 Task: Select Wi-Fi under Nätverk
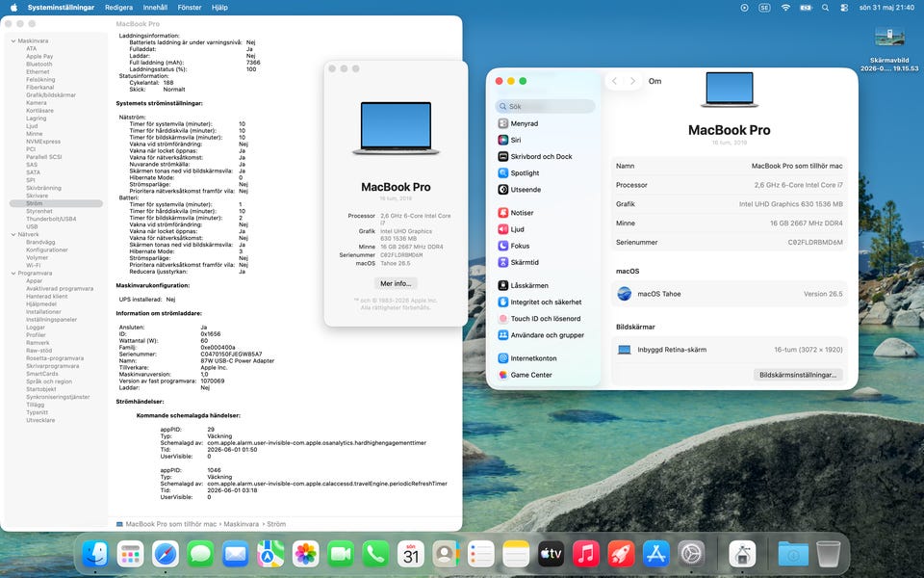click(x=33, y=266)
